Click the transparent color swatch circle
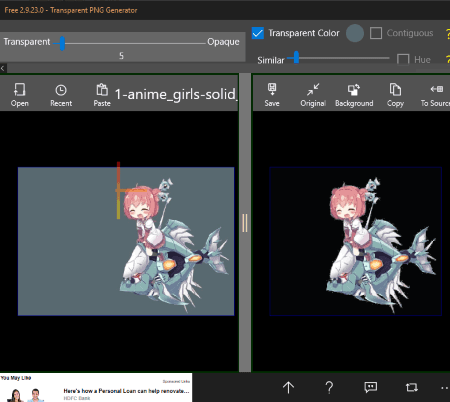 tap(355, 33)
